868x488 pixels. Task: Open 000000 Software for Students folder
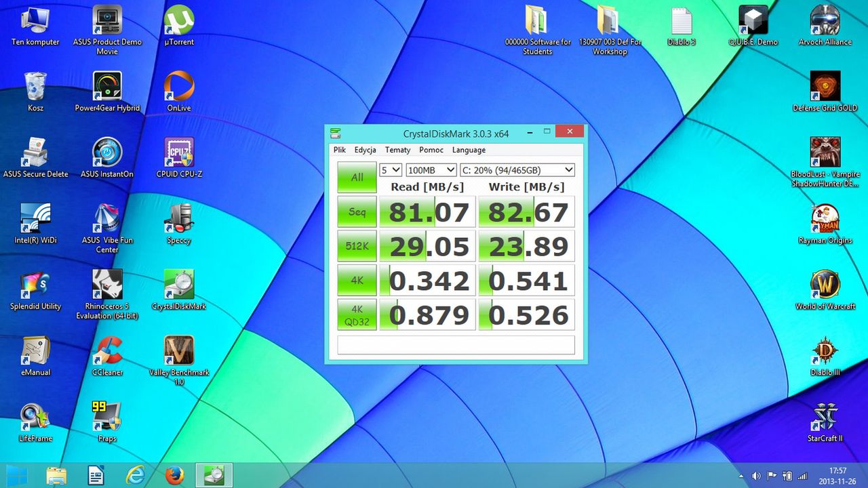pyautogui.click(x=538, y=30)
